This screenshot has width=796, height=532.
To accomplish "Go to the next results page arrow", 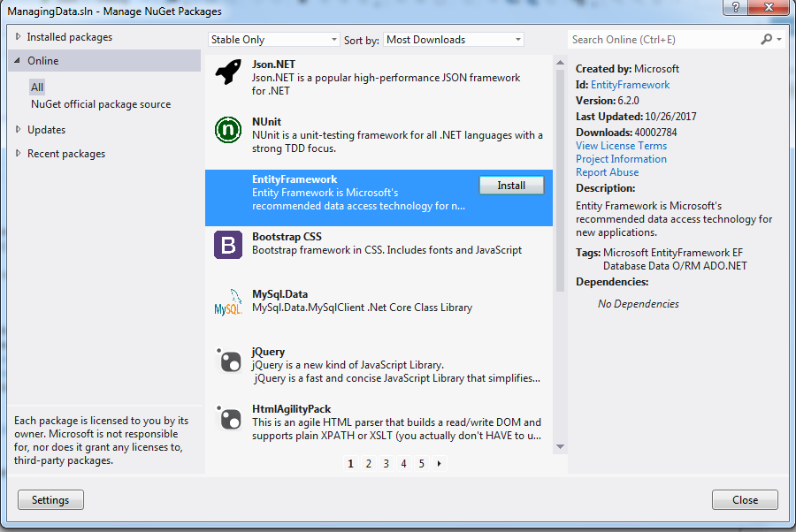I will [x=439, y=464].
